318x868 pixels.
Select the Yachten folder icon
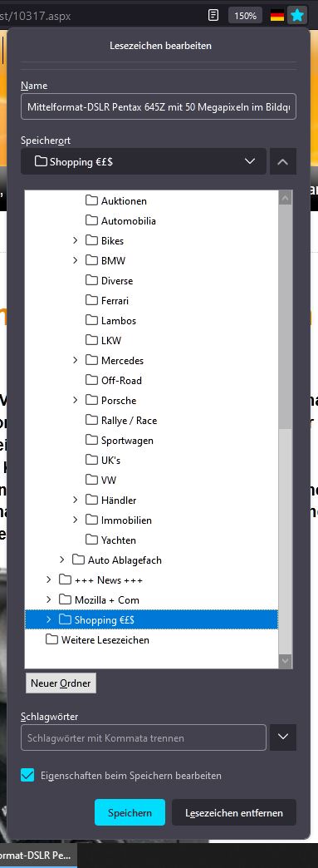pos(91,540)
